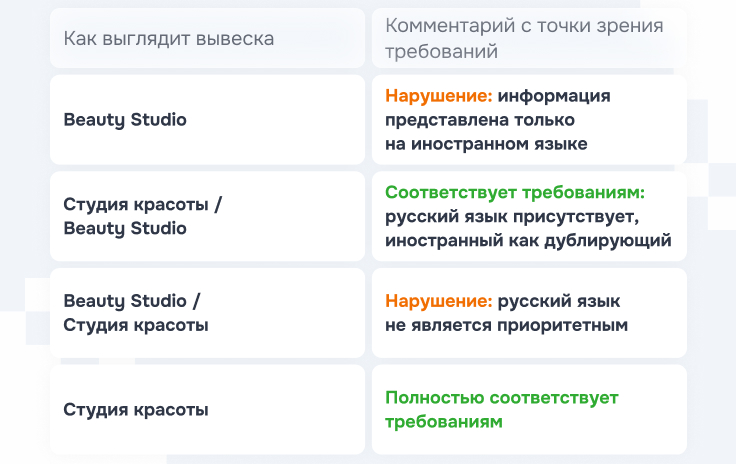Click green "Соответствует требованиям:" label

515,192
